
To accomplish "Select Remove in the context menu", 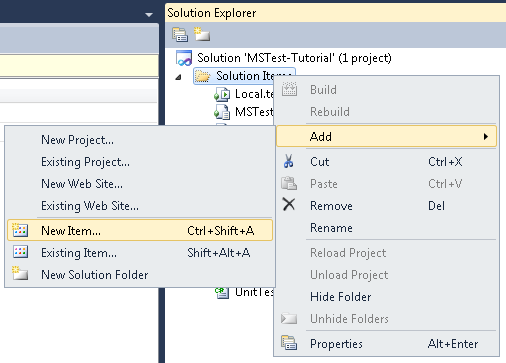I will click(386, 206).
